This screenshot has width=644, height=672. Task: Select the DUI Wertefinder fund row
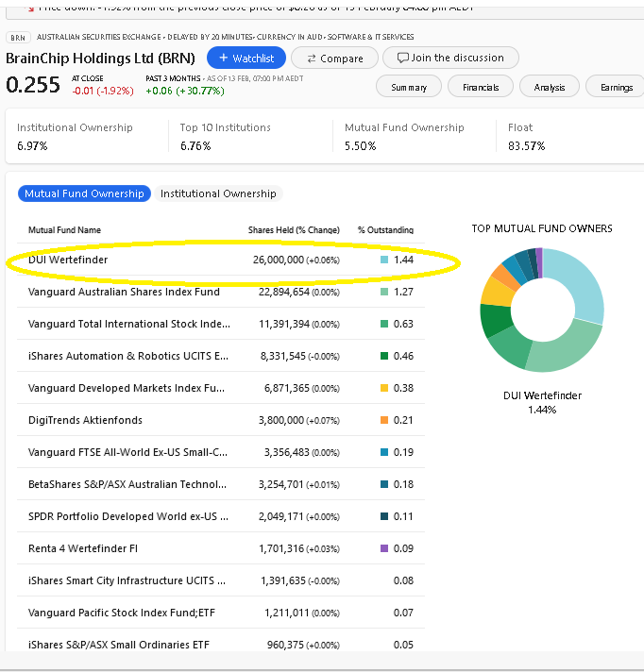tap(67, 259)
